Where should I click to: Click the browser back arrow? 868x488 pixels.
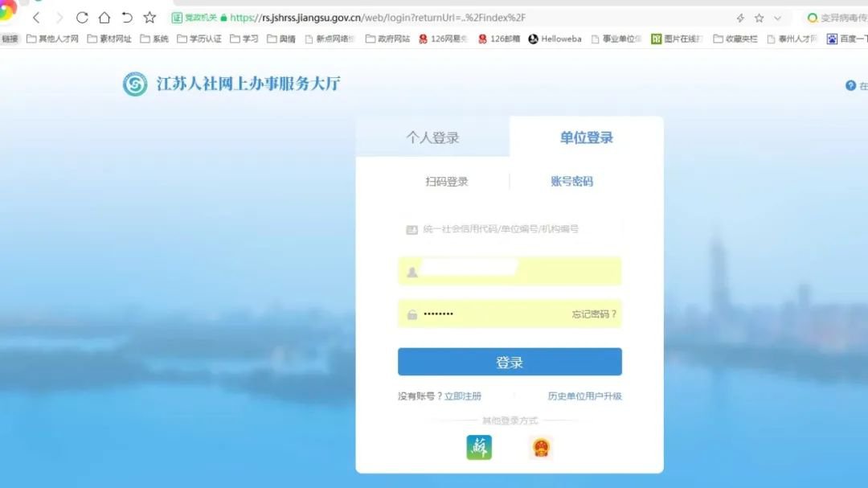coord(36,18)
